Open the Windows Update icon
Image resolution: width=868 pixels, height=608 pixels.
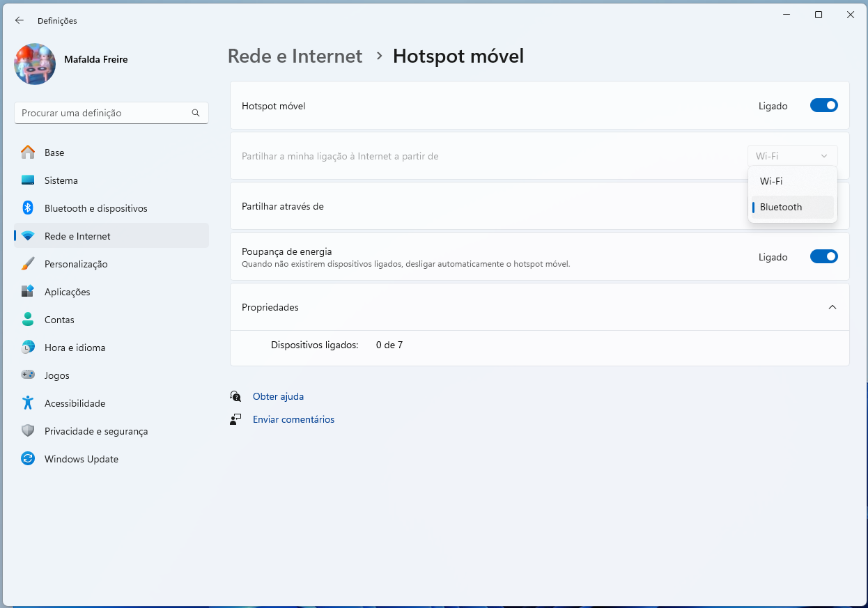(28, 459)
